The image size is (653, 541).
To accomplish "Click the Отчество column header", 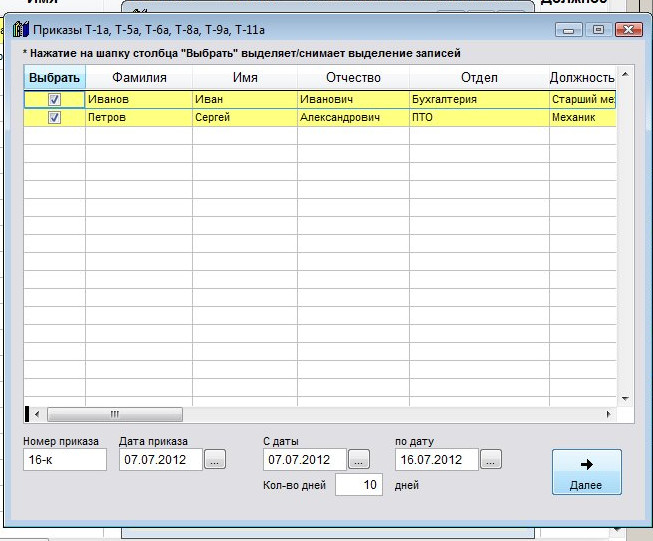I will pos(353,78).
